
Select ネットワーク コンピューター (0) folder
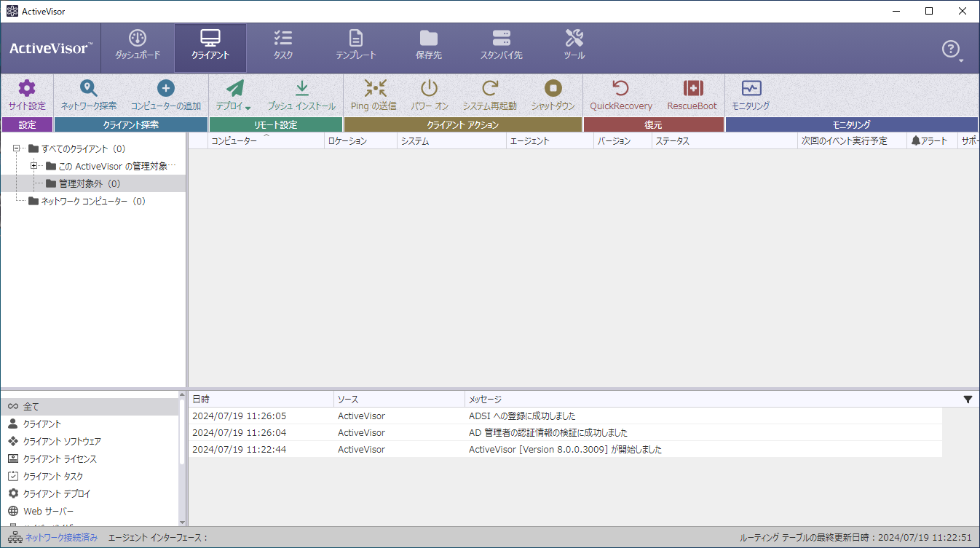tap(87, 201)
